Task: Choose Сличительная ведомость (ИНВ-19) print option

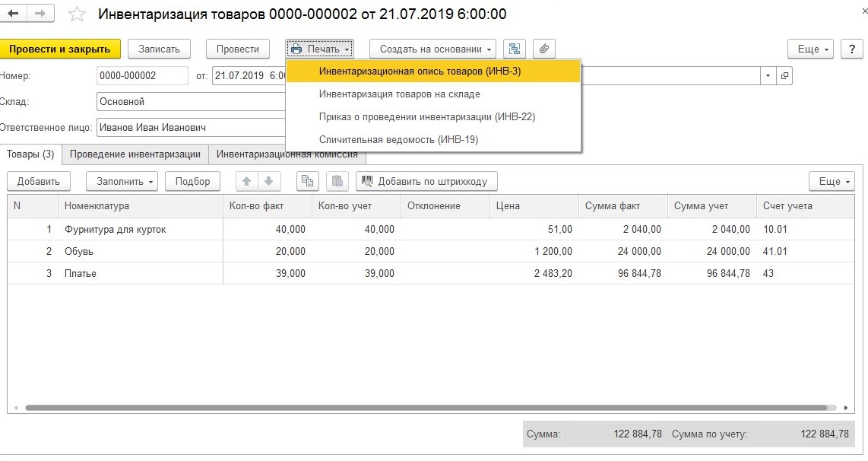Action: [x=398, y=139]
